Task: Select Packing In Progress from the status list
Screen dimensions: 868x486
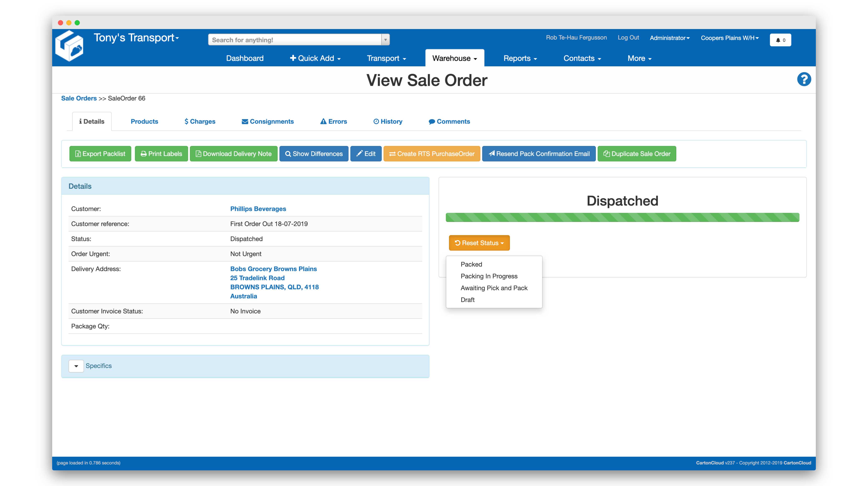Action: [489, 276]
